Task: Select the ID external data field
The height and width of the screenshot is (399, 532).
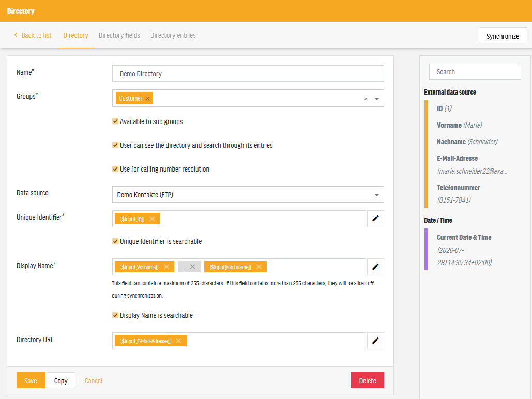Action: 445,109
